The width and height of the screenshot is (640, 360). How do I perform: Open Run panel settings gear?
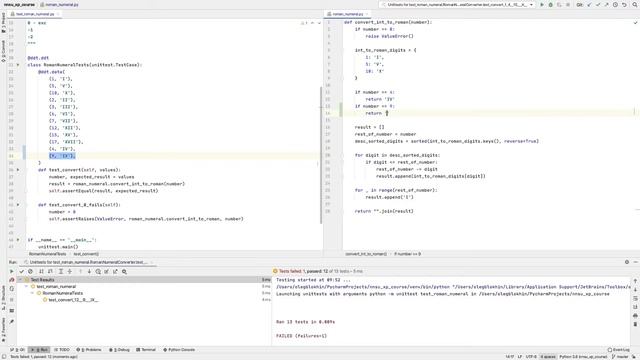(x=627, y=262)
